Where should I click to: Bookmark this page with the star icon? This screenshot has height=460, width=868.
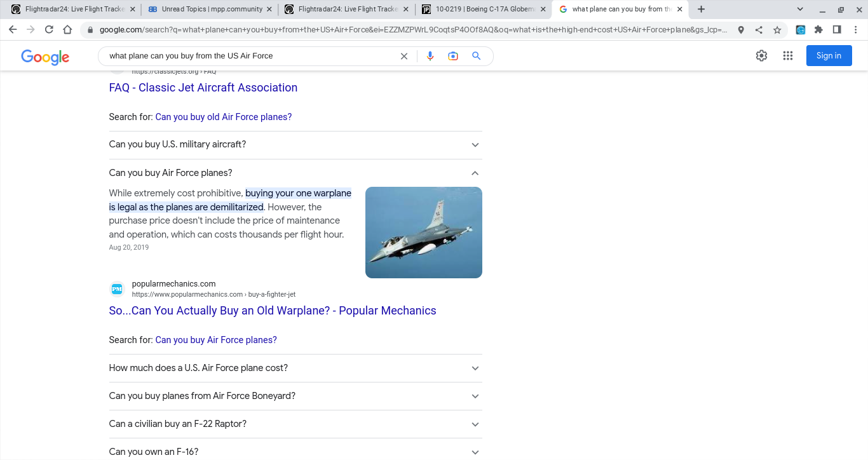click(777, 30)
